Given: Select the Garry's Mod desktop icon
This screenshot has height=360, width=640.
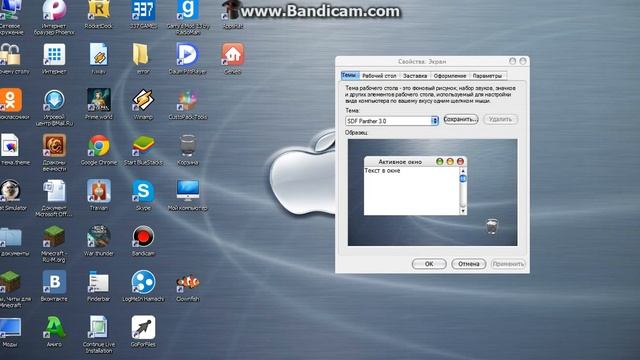Looking at the screenshot, I should (188, 11).
